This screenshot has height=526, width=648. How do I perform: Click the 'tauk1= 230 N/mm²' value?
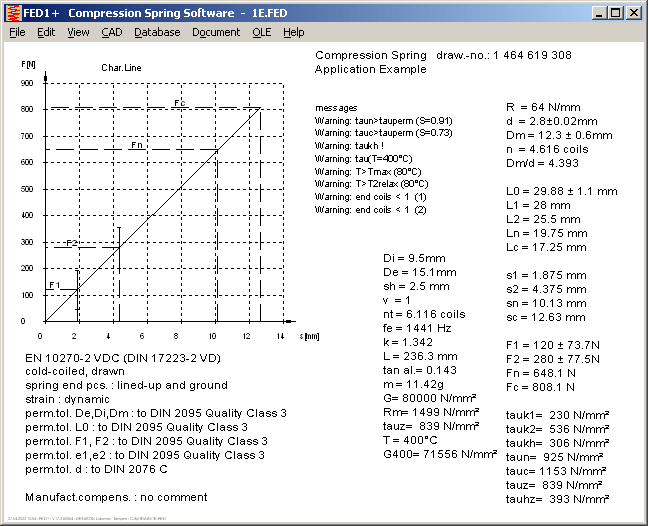pos(557,415)
